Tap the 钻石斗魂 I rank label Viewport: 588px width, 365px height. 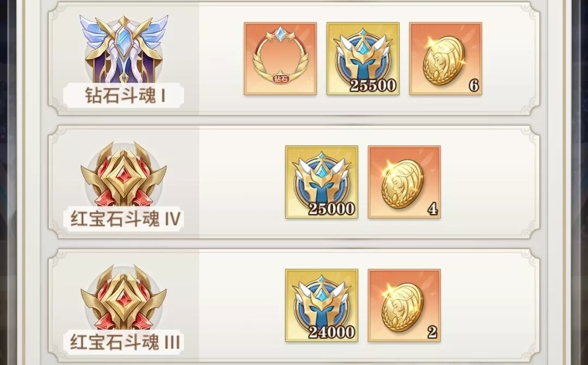(x=125, y=95)
